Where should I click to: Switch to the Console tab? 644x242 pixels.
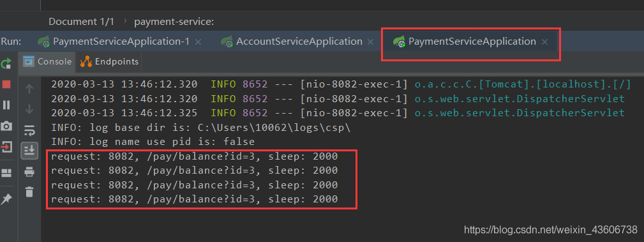(x=47, y=62)
